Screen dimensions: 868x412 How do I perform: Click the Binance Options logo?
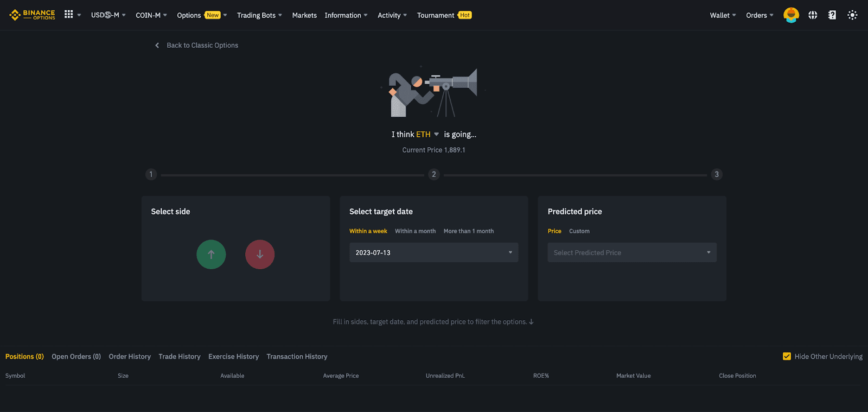click(x=33, y=15)
